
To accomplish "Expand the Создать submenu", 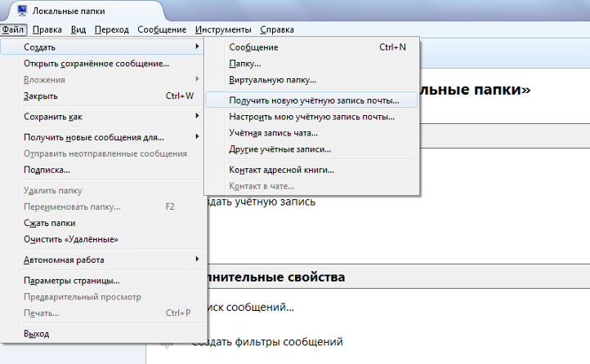I will point(102,47).
